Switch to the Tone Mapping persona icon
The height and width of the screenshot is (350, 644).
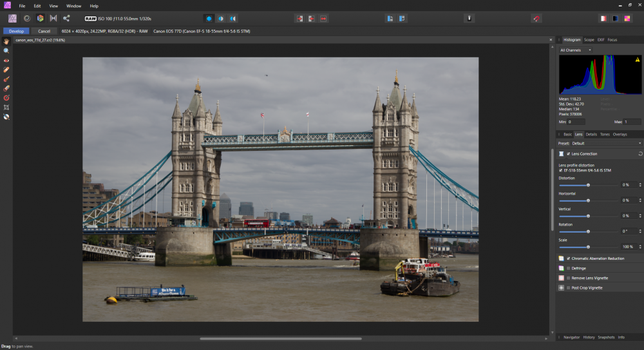point(53,18)
